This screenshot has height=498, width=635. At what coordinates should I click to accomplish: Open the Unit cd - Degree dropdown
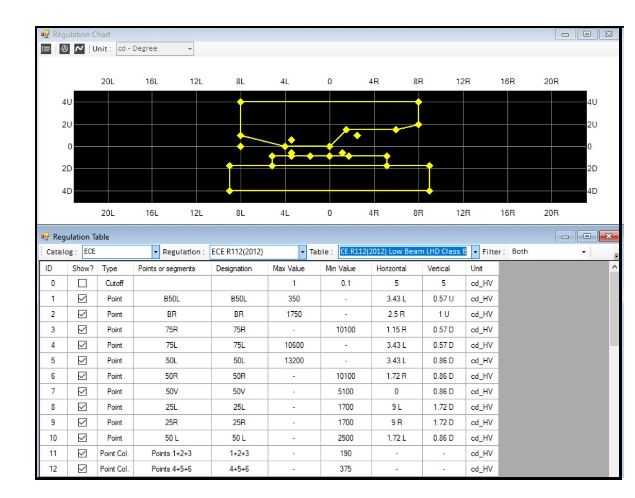(155, 49)
